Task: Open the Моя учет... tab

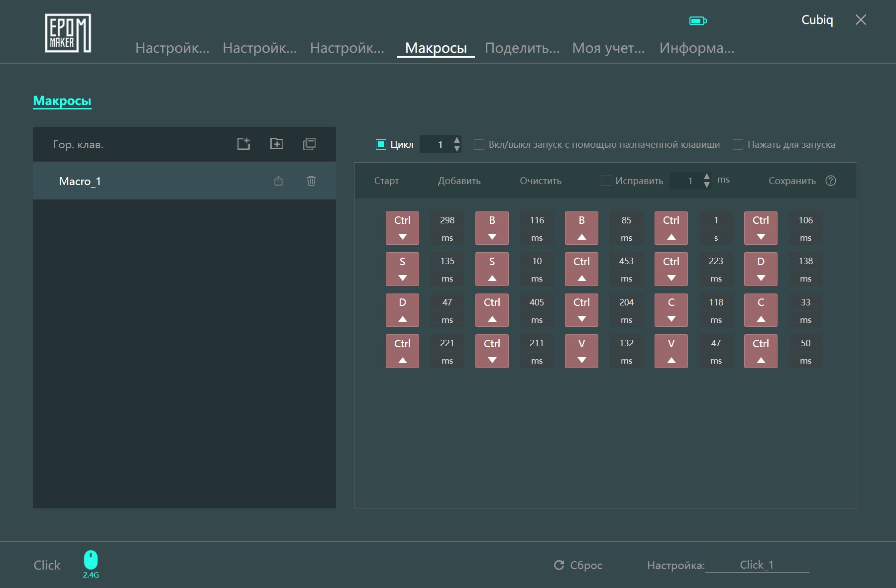Action: (608, 48)
